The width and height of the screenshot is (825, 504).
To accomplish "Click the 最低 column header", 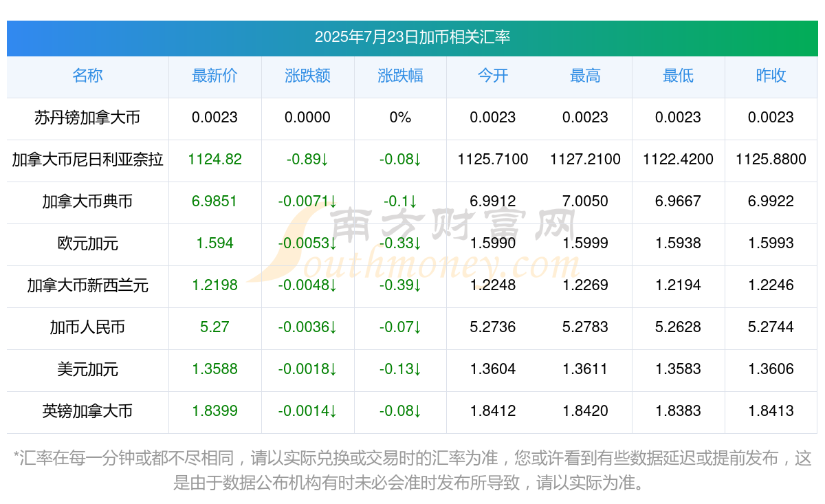I will pos(678,76).
